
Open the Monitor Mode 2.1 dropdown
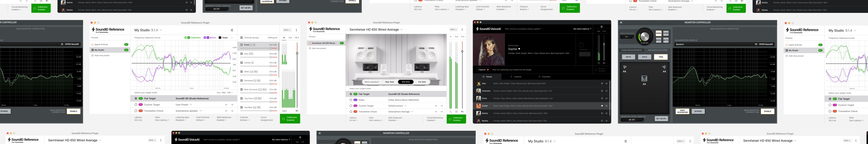627,37
